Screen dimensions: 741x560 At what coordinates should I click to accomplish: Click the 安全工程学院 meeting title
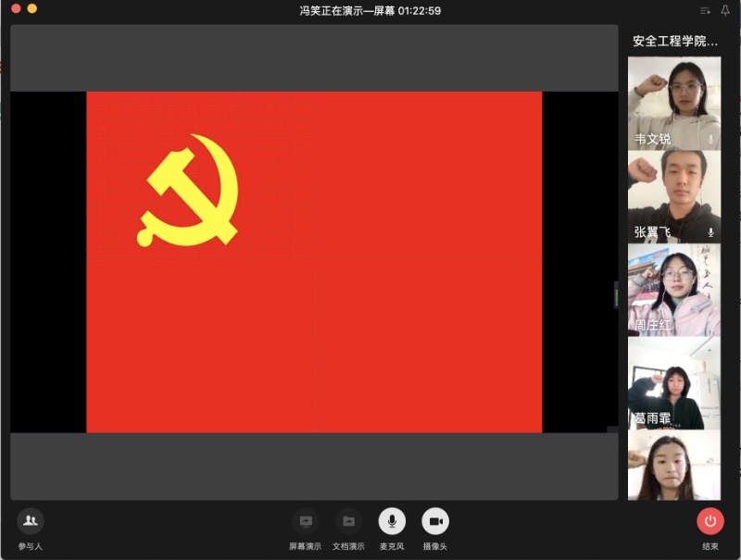click(x=675, y=41)
